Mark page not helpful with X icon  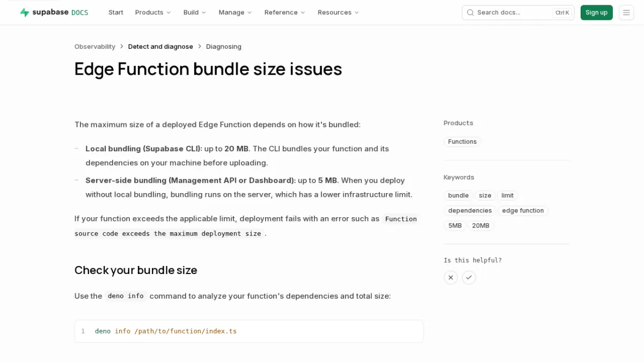(451, 277)
